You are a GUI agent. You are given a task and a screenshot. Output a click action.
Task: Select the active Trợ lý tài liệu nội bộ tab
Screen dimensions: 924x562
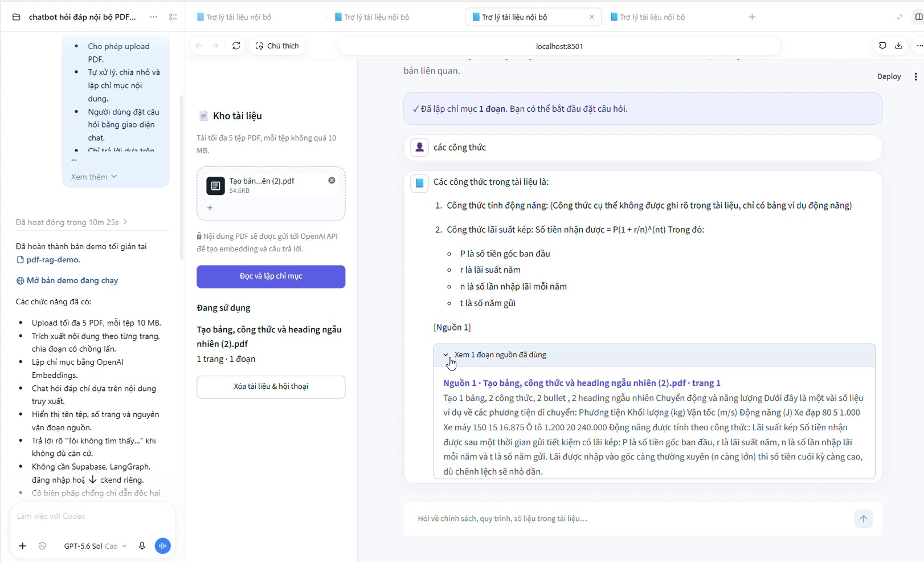tap(533, 17)
